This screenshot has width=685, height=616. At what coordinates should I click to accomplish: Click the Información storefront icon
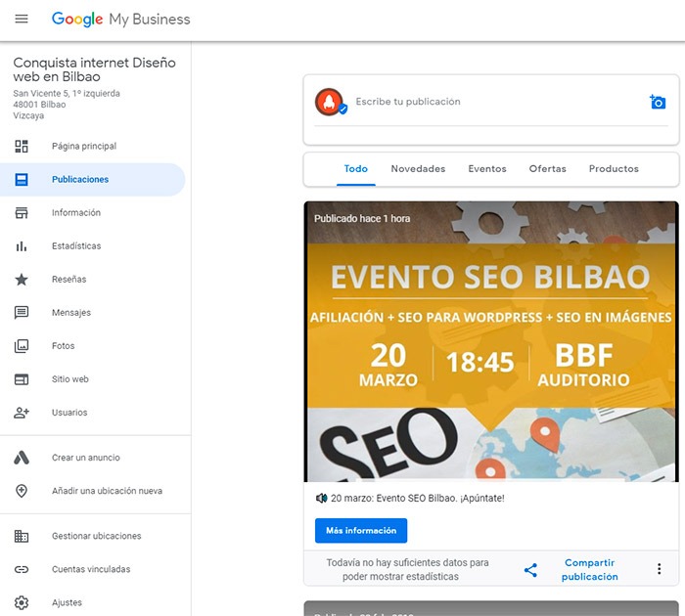coord(22,212)
